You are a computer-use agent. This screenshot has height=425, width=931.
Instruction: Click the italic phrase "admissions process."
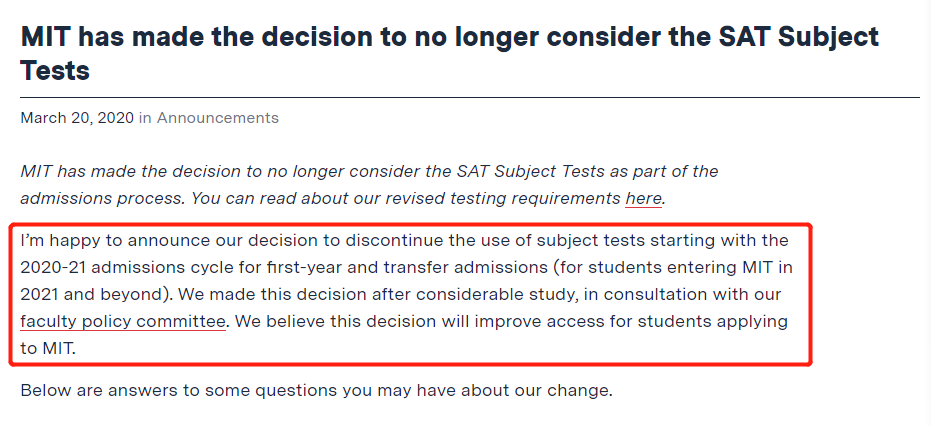103,199
